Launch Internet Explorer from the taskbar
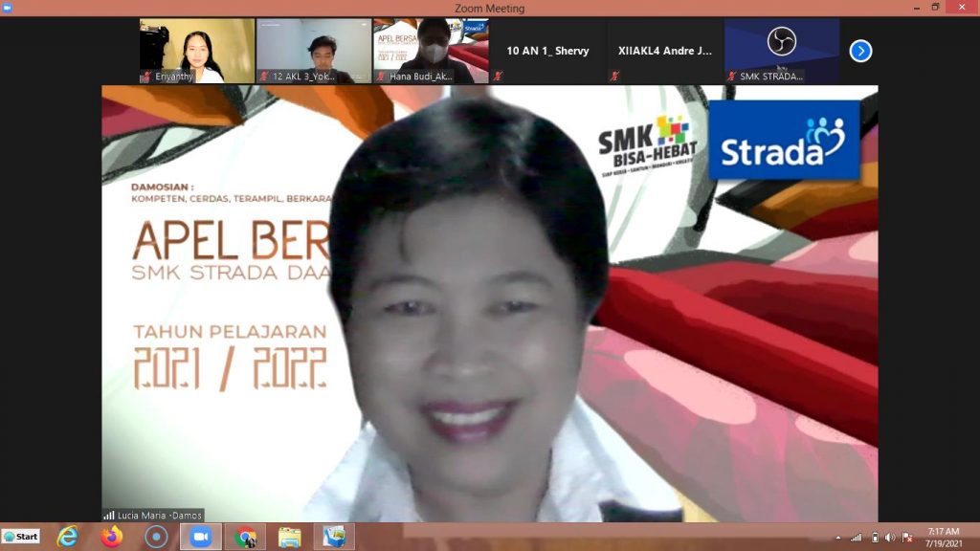 click(x=68, y=537)
